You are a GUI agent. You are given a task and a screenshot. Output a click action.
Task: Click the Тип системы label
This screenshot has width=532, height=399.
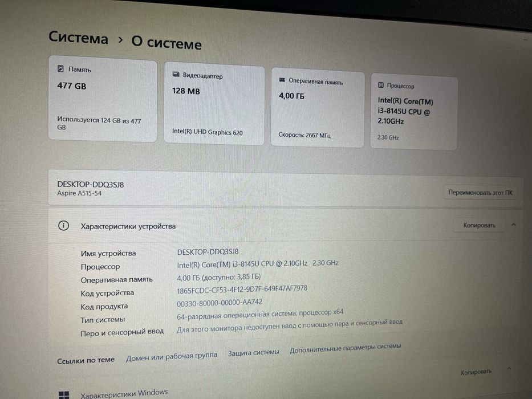tap(103, 320)
